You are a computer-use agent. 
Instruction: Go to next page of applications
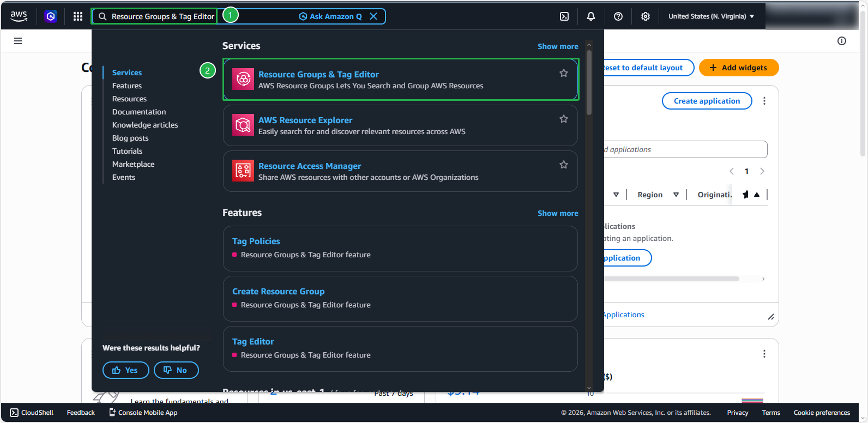point(762,171)
